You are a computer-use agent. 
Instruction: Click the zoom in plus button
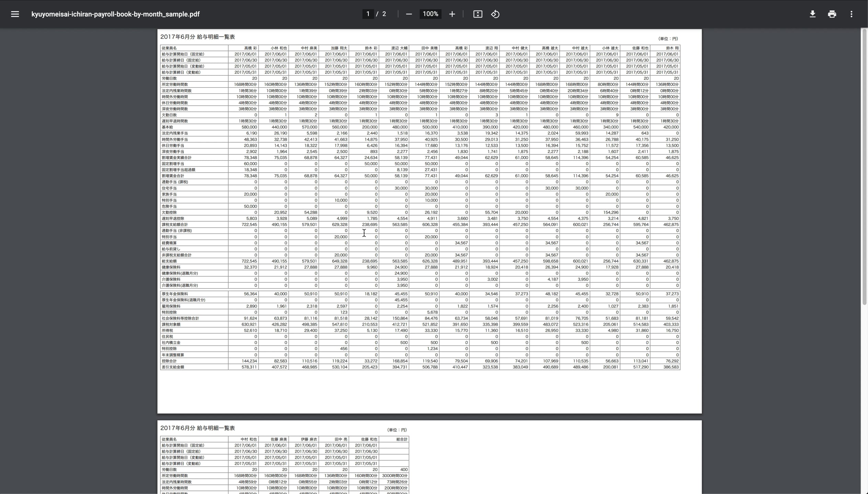(452, 14)
